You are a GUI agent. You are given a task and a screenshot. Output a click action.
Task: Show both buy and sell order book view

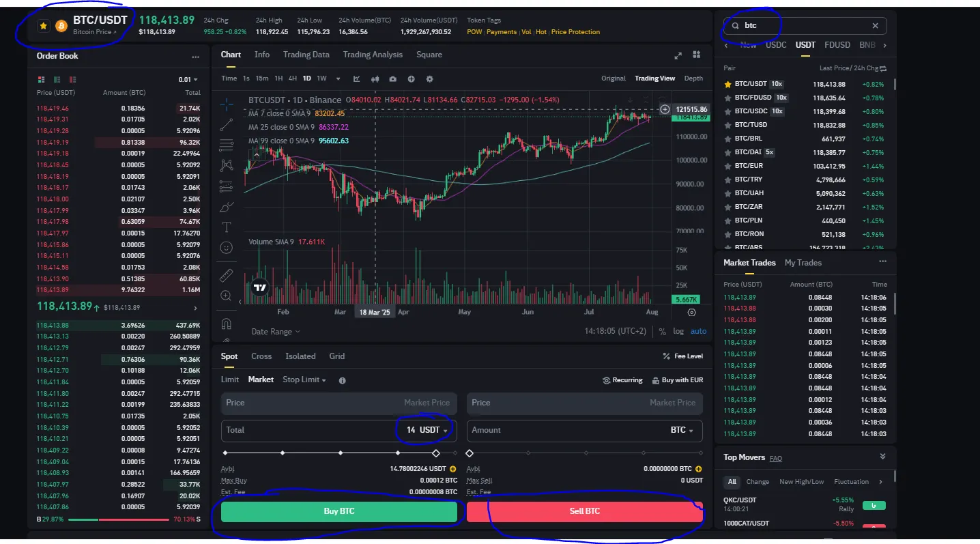(x=42, y=79)
